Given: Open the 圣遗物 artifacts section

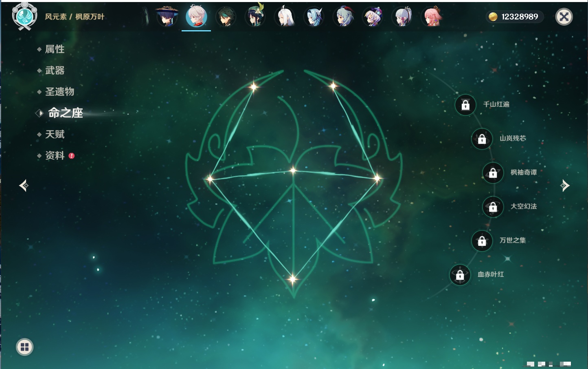Looking at the screenshot, I should pyautogui.click(x=59, y=92).
